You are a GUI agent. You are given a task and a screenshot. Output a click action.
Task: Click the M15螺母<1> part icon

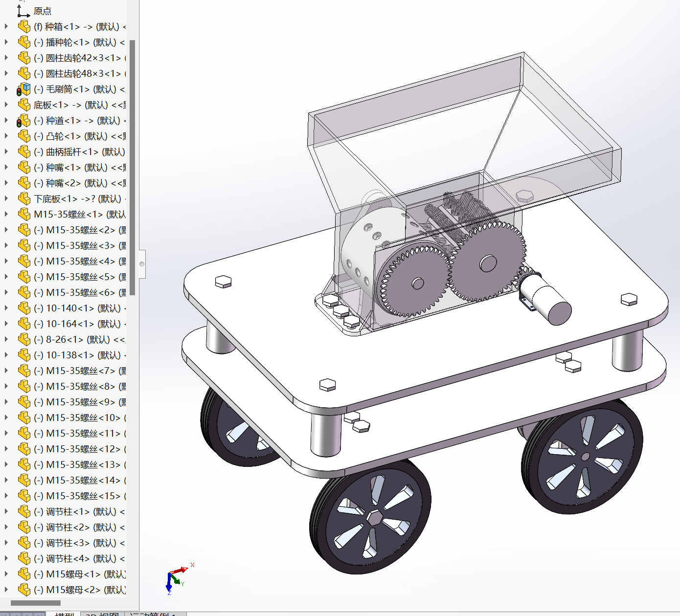coord(23,574)
